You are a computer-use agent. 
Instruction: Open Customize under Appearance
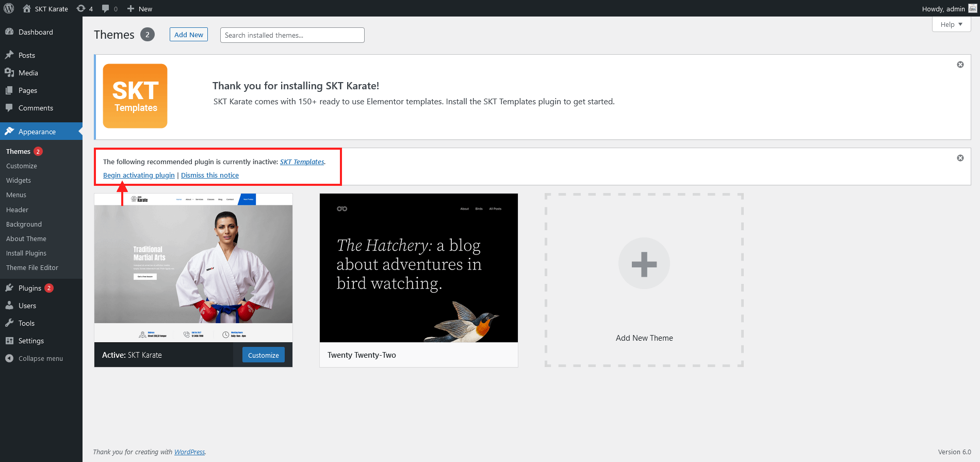coord(22,166)
